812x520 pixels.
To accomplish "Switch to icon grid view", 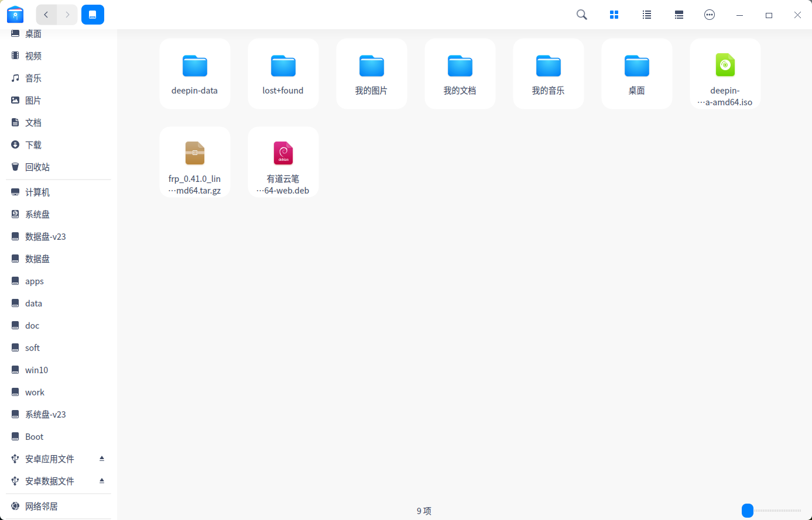I will click(614, 15).
